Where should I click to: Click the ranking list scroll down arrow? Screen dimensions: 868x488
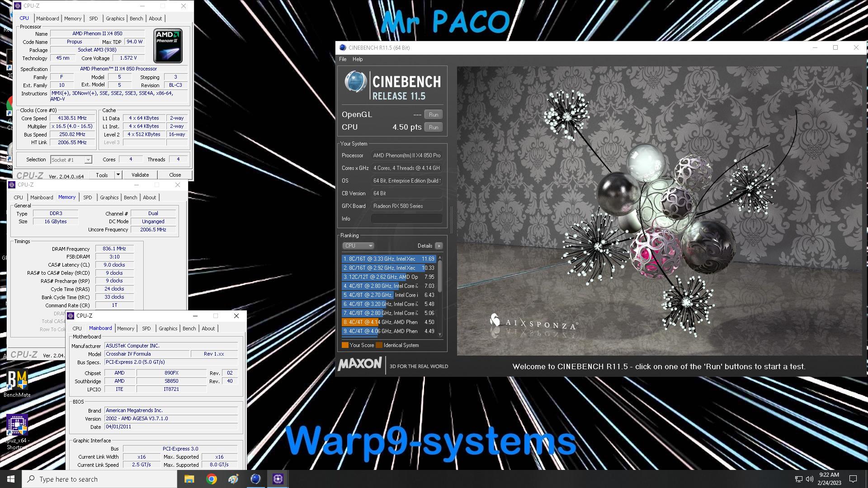tap(440, 335)
